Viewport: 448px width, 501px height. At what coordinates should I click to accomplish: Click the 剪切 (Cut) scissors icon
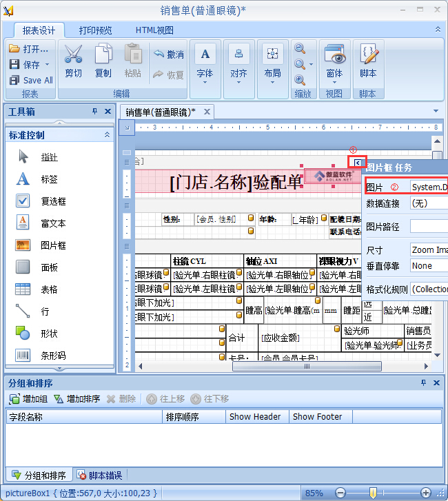73,55
